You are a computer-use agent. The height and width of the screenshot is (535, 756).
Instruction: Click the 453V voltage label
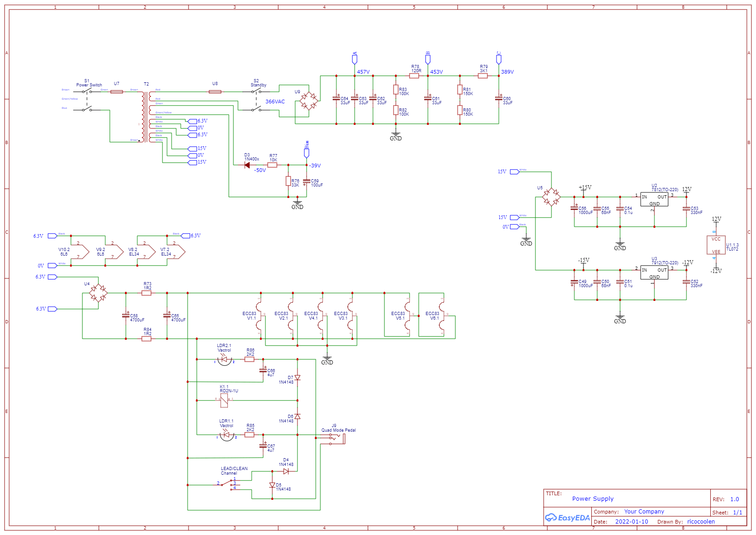pos(437,72)
